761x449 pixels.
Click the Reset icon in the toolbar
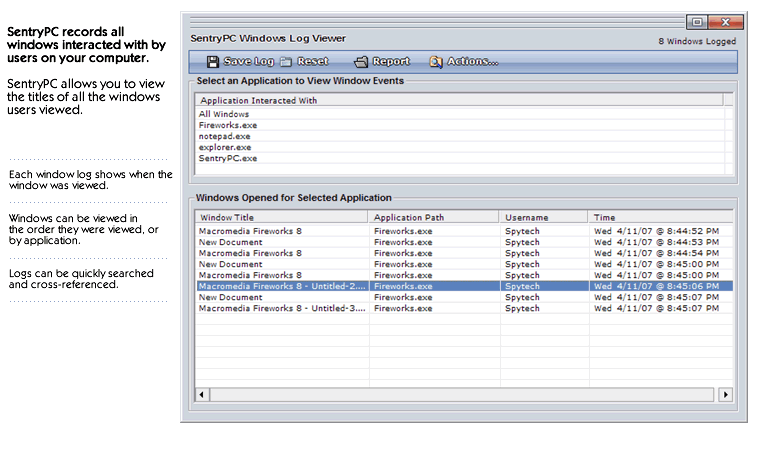pyautogui.click(x=286, y=62)
